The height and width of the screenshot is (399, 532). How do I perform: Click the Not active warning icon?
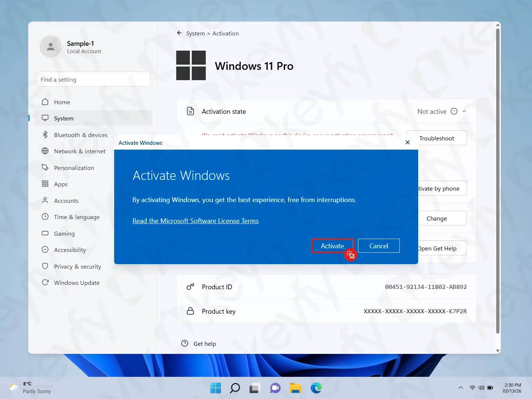pyautogui.click(x=454, y=111)
